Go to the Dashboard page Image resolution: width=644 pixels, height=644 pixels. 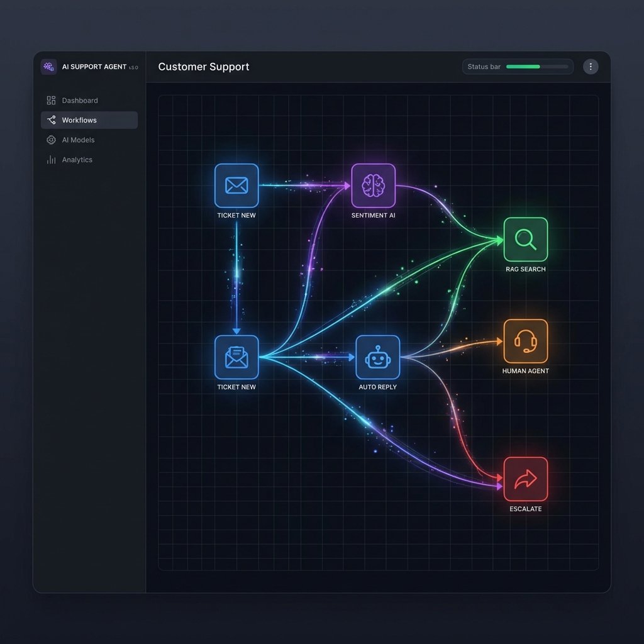(80, 100)
